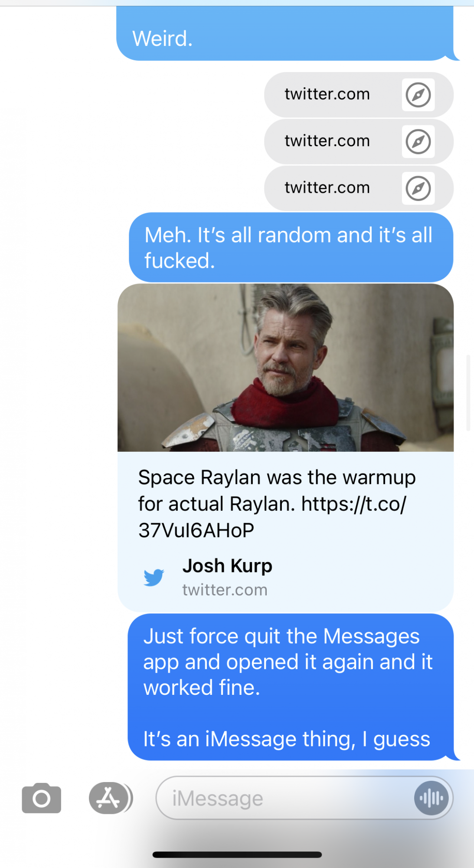Open Safari compass icon on second twitter.com link

click(418, 141)
